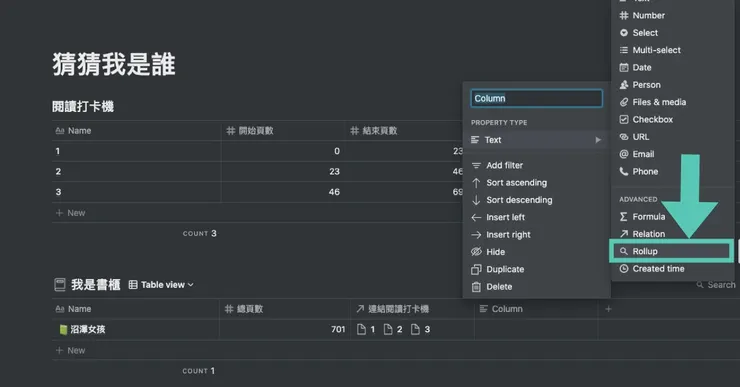Click the 結束頁數 column header

404,131
